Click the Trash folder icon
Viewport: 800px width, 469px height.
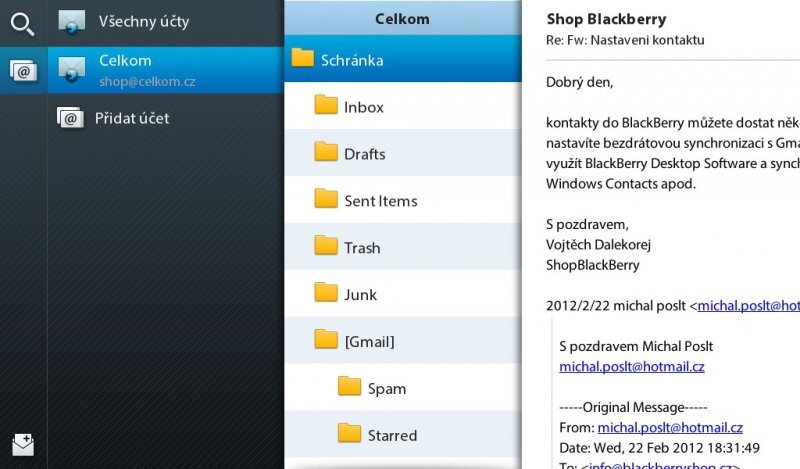pyautogui.click(x=326, y=245)
